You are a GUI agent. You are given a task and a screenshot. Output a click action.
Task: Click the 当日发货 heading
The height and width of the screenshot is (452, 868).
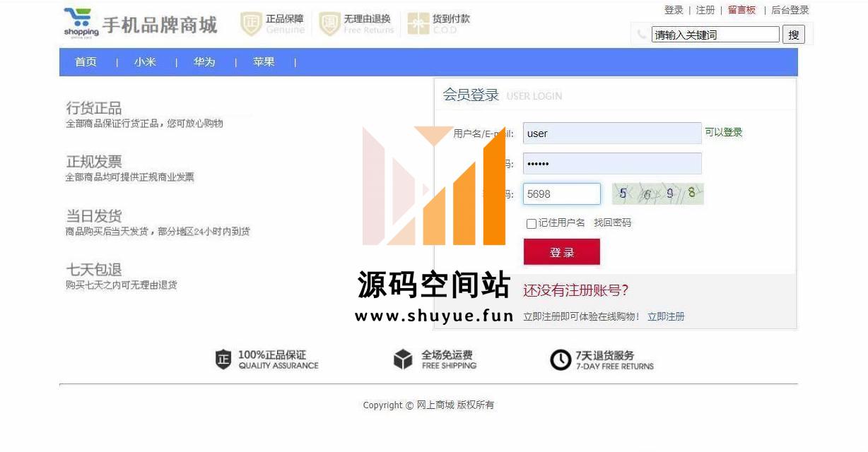[94, 216]
